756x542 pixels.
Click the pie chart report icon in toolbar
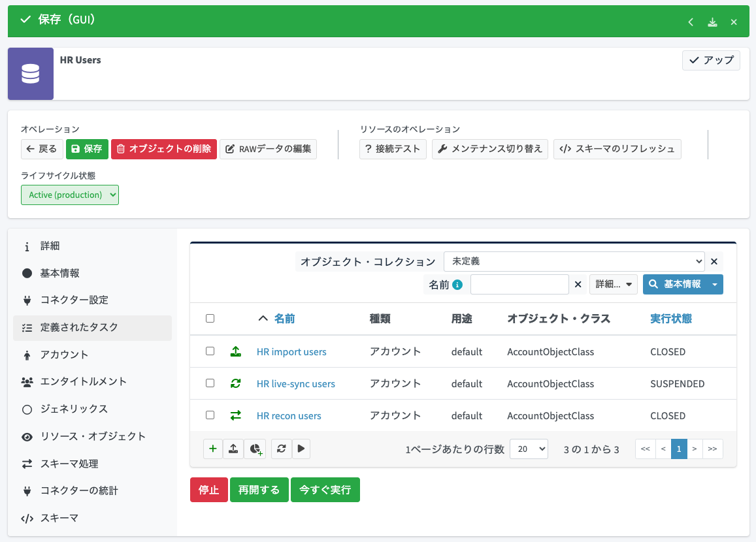(x=256, y=449)
